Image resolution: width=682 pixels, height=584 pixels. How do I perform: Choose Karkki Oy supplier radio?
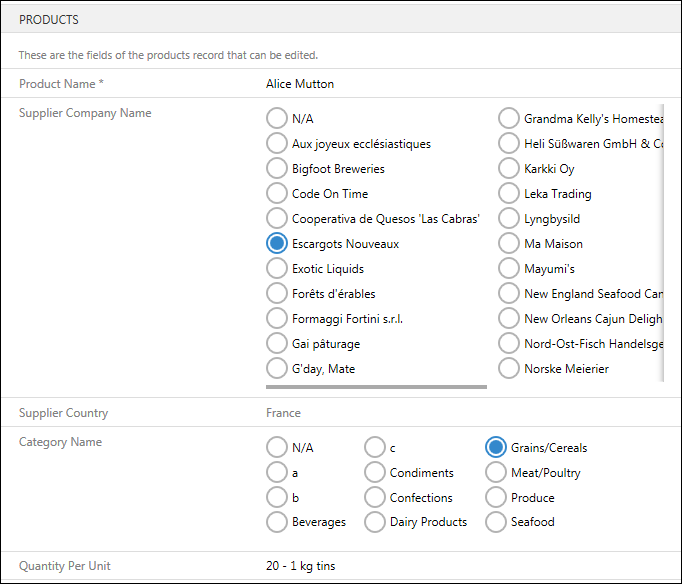coord(509,169)
